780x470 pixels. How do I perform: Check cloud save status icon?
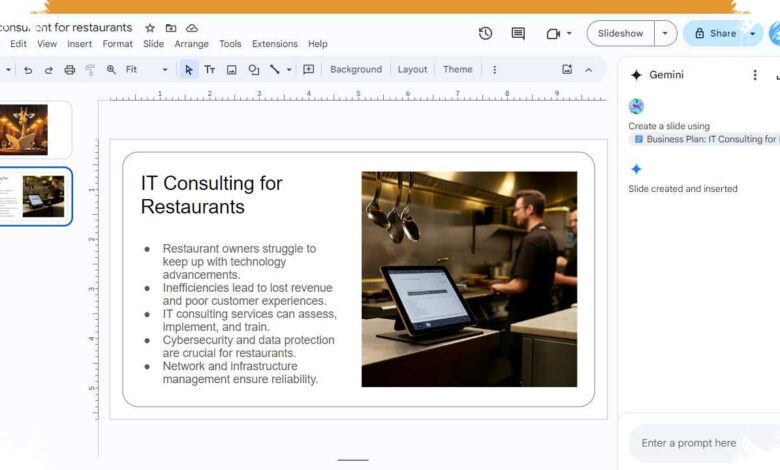tap(192, 28)
